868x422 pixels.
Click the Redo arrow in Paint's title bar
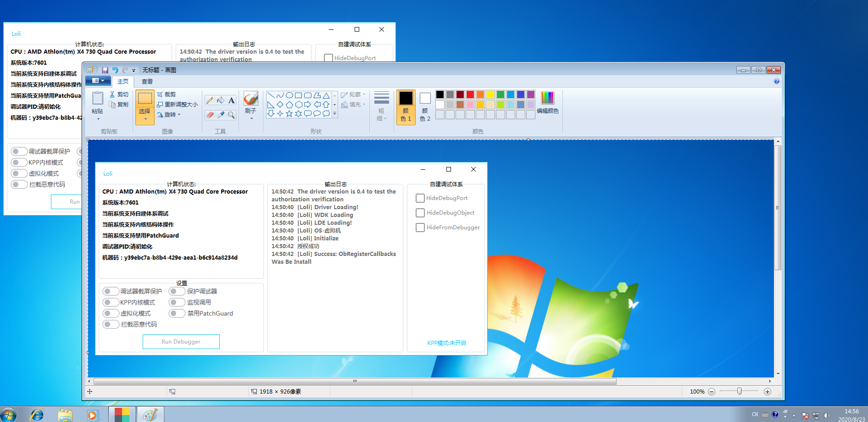125,70
